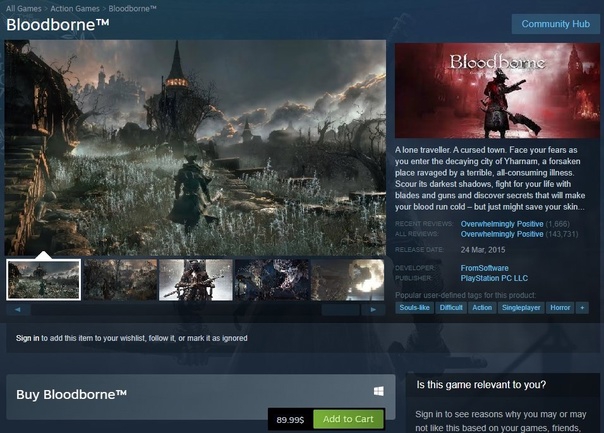Expand more tags with the plus button
Screen dimensions: 604x433
[x=582, y=308]
